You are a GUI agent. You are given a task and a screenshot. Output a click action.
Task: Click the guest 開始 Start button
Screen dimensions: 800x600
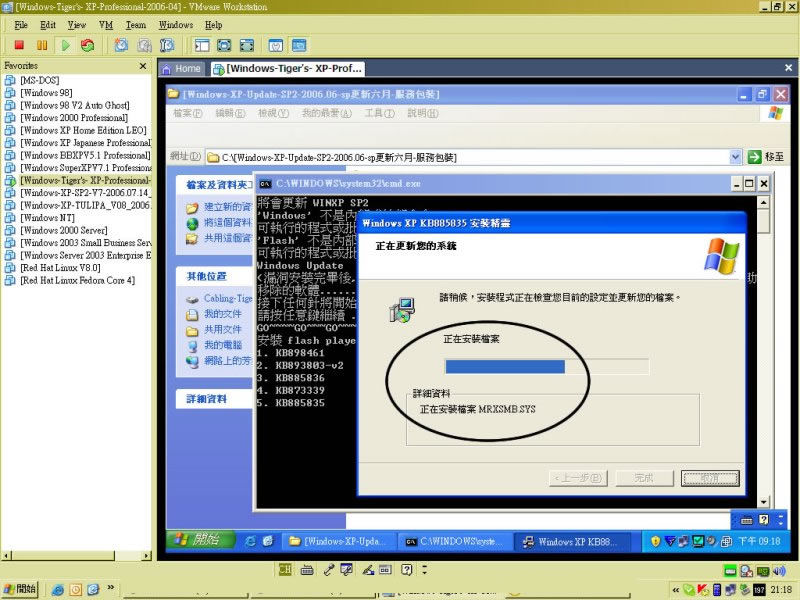202,540
